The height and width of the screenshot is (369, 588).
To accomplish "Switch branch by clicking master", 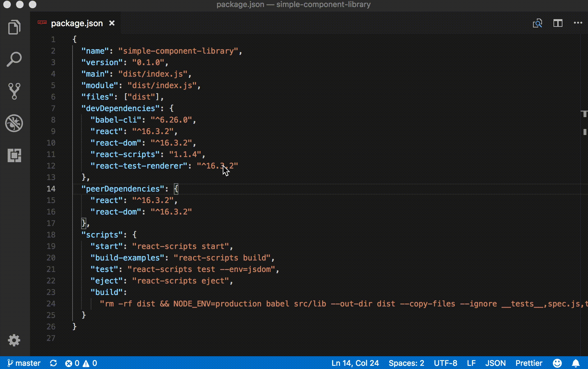I will point(24,363).
